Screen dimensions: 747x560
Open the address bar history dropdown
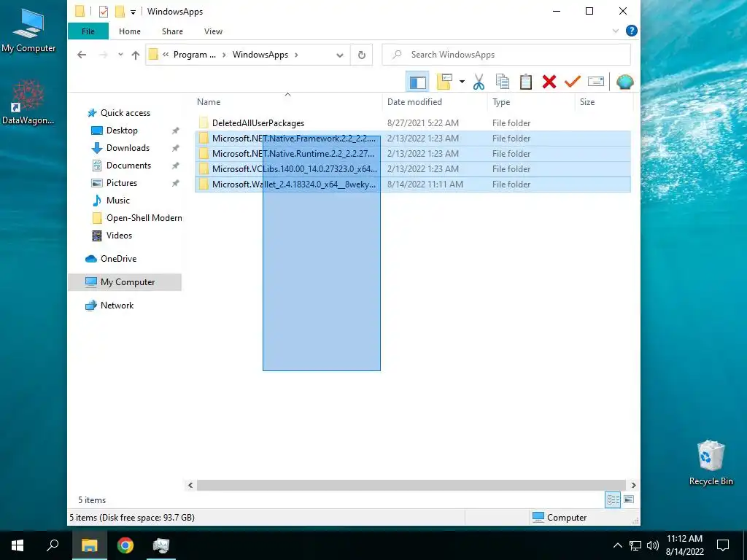click(x=340, y=55)
